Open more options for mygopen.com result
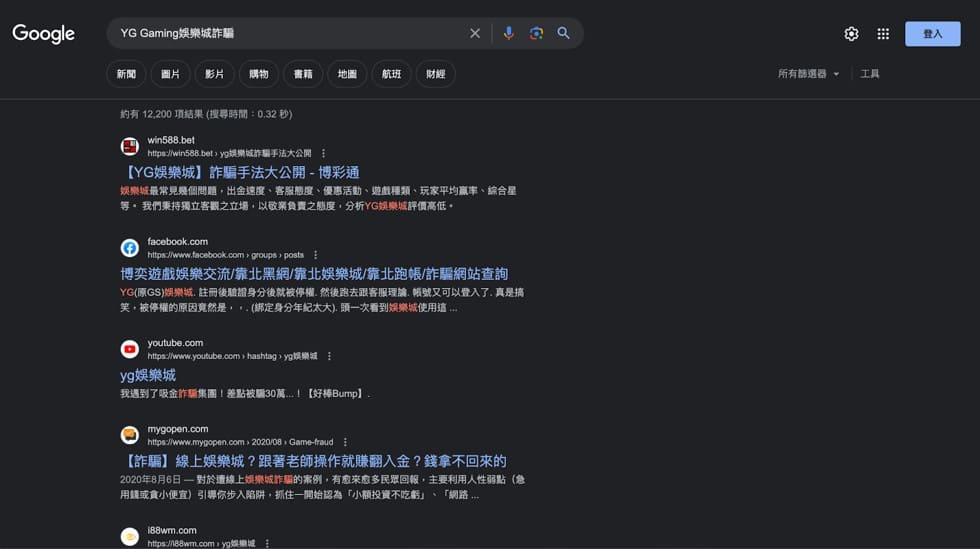Viewport: 980px width, 549px height. pos(345,442)
